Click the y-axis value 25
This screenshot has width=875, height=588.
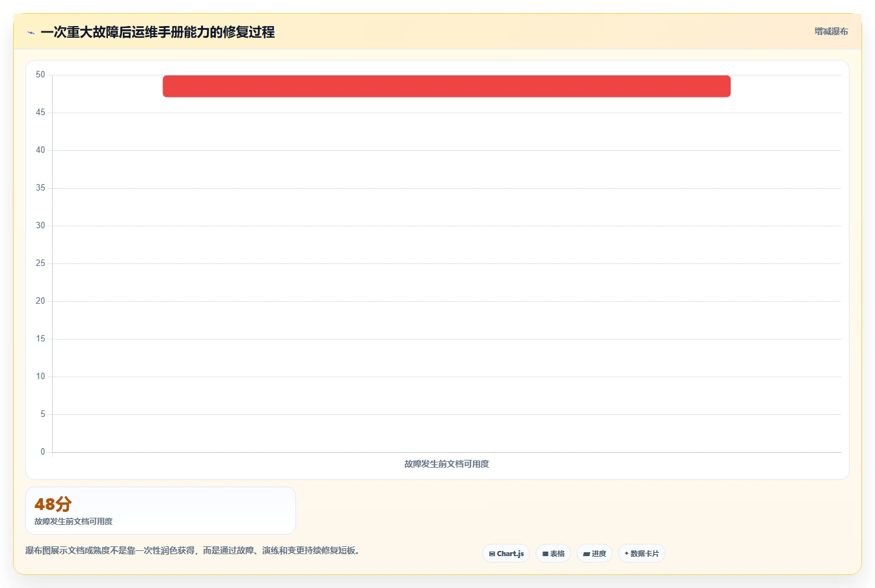[40, 263]
